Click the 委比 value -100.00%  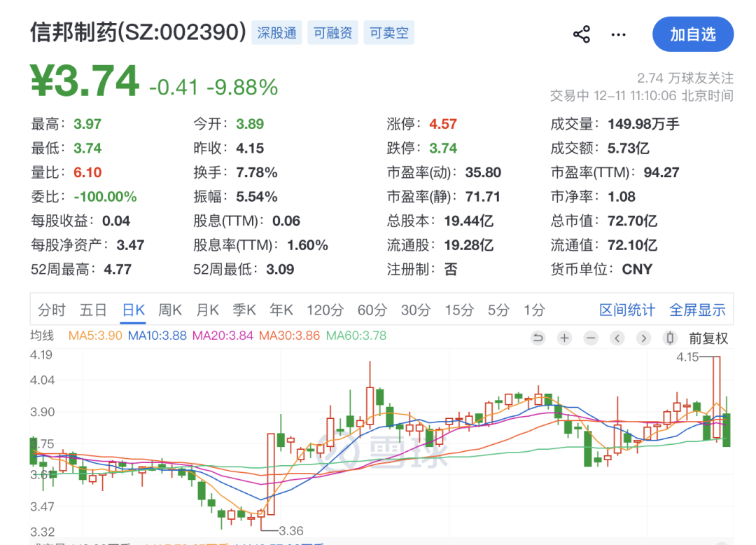coord(105,196)
